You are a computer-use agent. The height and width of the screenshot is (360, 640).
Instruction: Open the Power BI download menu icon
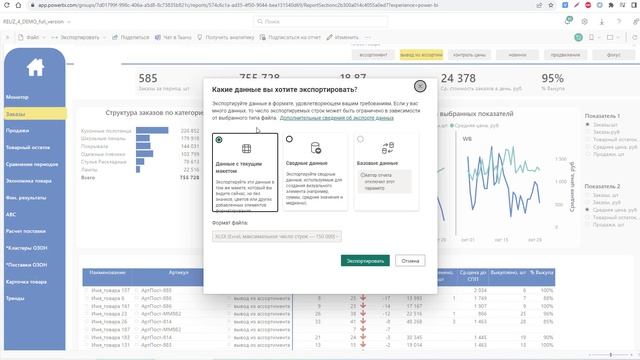[602, 22]
